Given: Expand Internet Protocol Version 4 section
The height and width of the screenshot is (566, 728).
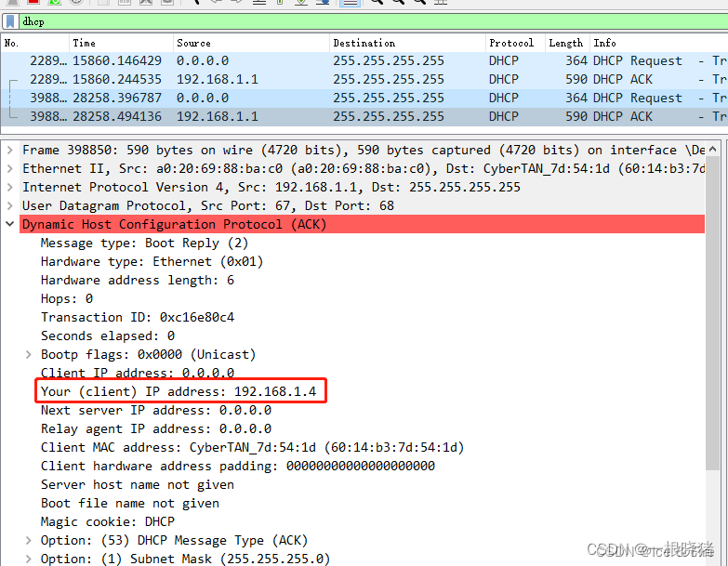Looking at the screenshot, I should [x=9, y=187].
